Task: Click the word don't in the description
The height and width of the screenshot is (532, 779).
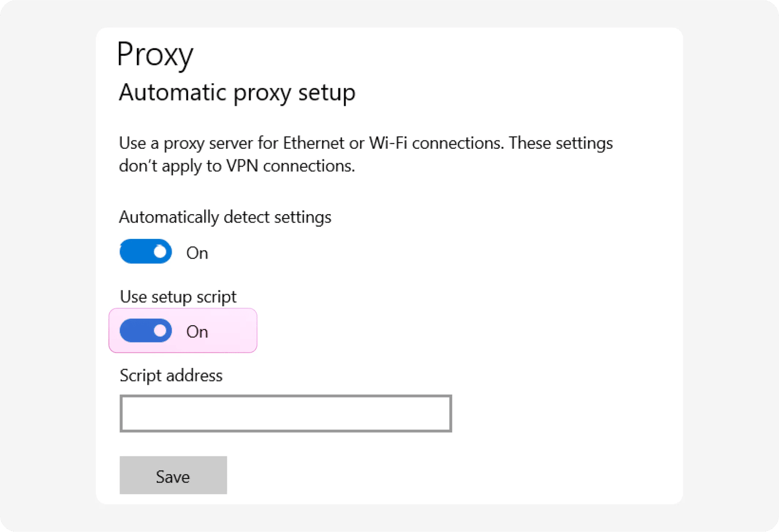Action: tap(138, 166)
